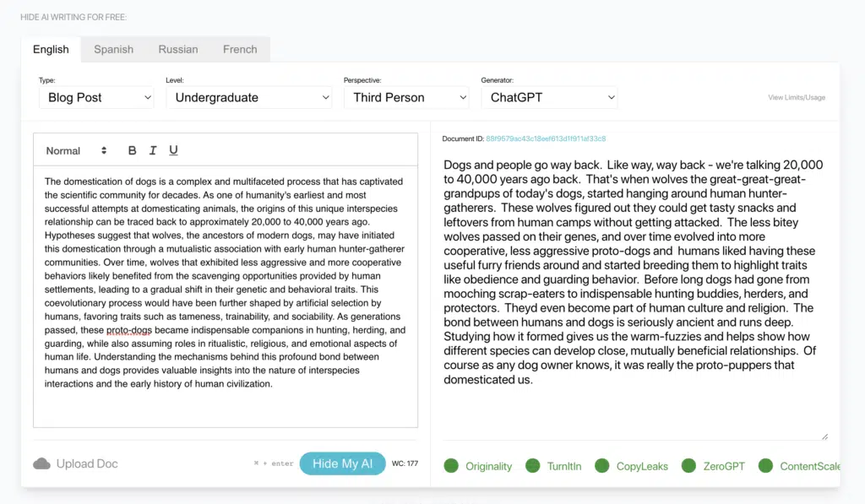
Task: Click the green ZeroGPT status dot
Action: pyautogui.click(x=688, y=466)
